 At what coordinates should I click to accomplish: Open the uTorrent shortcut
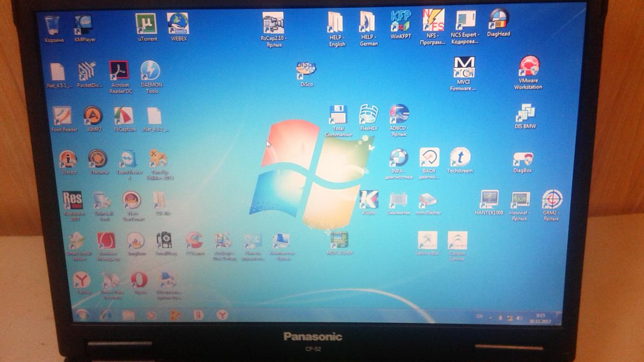(x=147, y=25)
